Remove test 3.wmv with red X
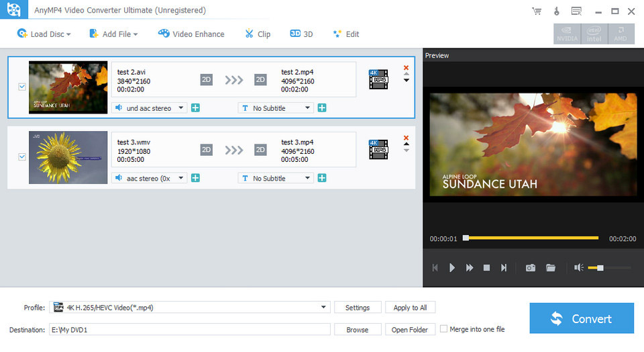The image size is (644, 352). (407, 138)
